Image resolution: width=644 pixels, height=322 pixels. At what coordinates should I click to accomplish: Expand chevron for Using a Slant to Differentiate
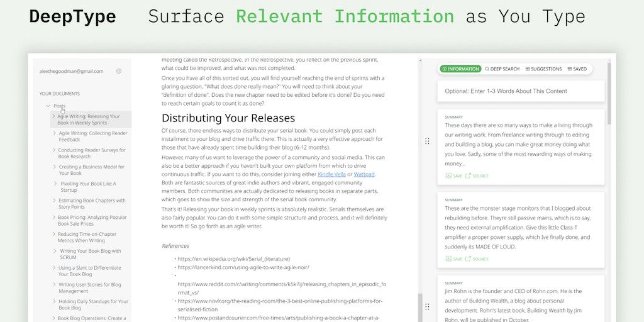point(54,268)
